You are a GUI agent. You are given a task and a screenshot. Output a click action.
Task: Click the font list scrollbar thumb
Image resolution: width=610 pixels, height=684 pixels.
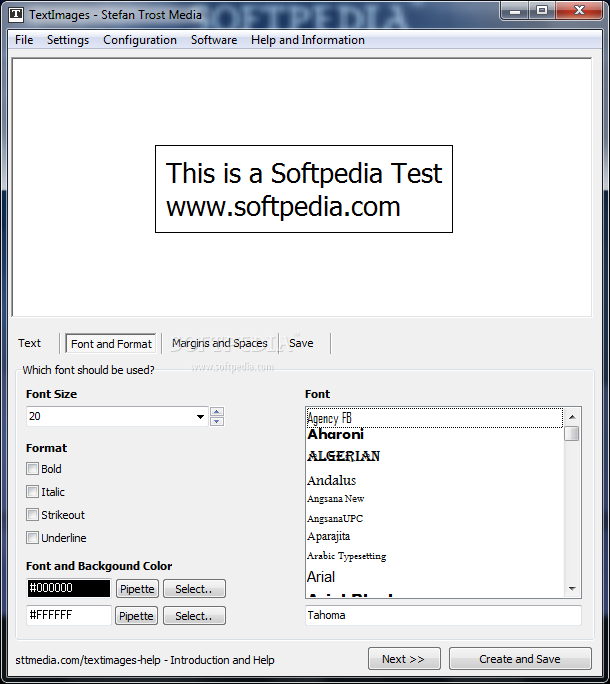coord(572,434)
